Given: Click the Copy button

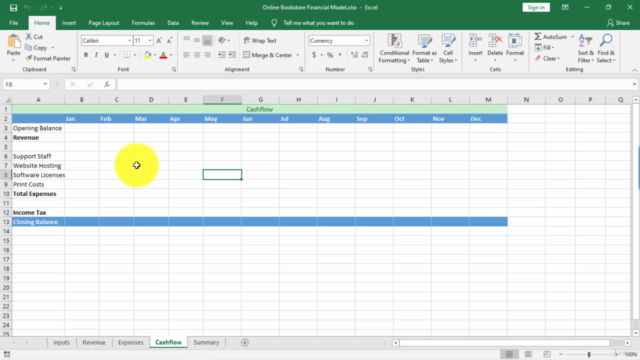Looking at the screenshot, I should pos(36,48).
